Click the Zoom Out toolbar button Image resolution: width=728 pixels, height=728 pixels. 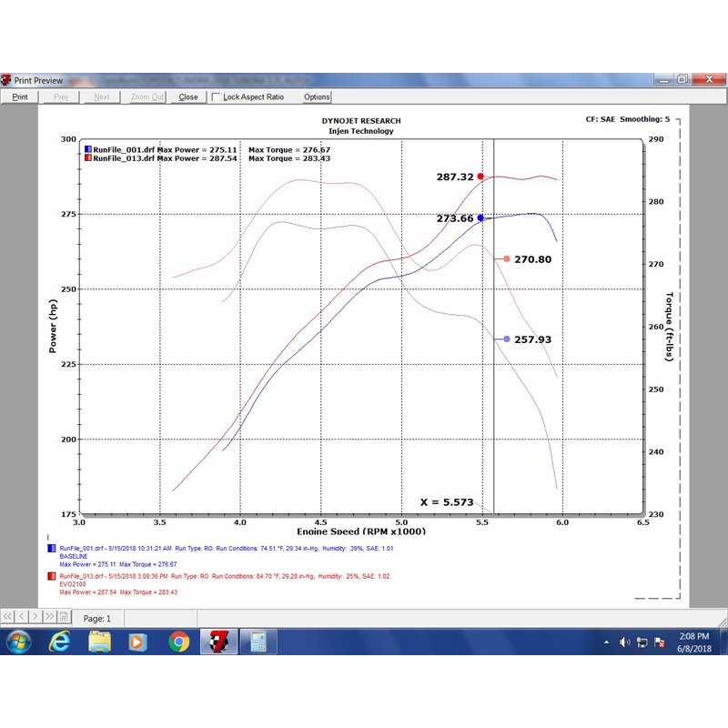pos(147,97)
